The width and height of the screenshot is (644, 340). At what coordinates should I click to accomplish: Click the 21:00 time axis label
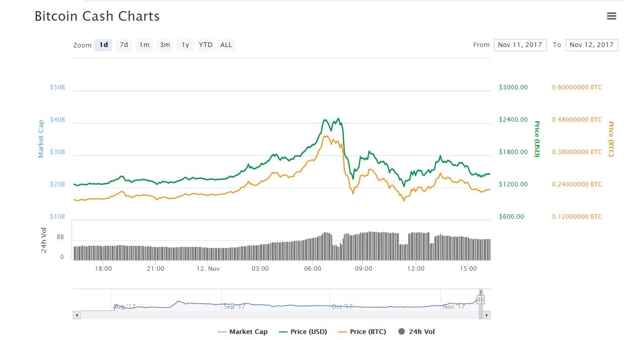pyautogui.click(x=156, y=269)
